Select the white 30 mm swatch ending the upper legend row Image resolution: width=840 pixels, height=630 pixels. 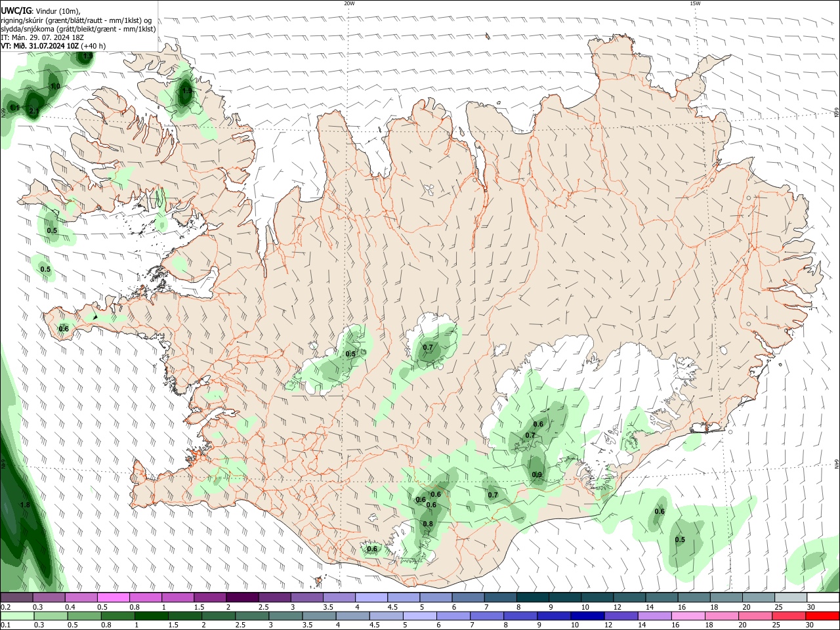click(823, 597)
